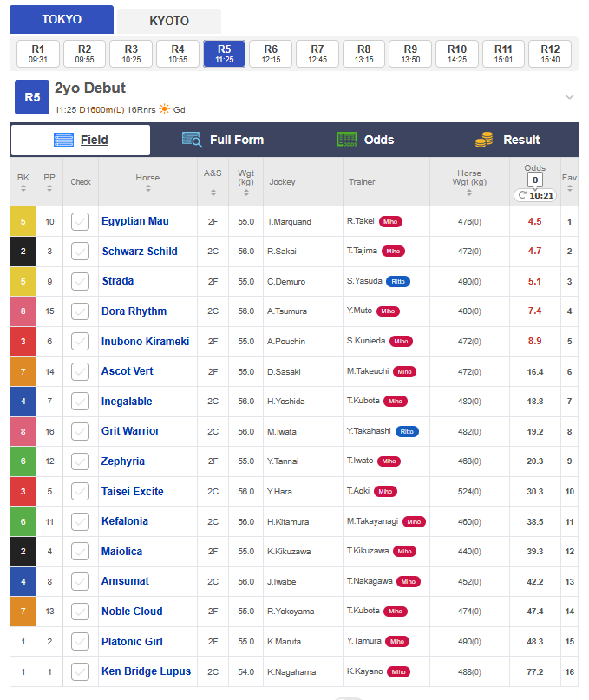The height and width of the screenshot is (700, 589).
Task: Open race R4 at 10:55
Action: click(x=178, y=54)
